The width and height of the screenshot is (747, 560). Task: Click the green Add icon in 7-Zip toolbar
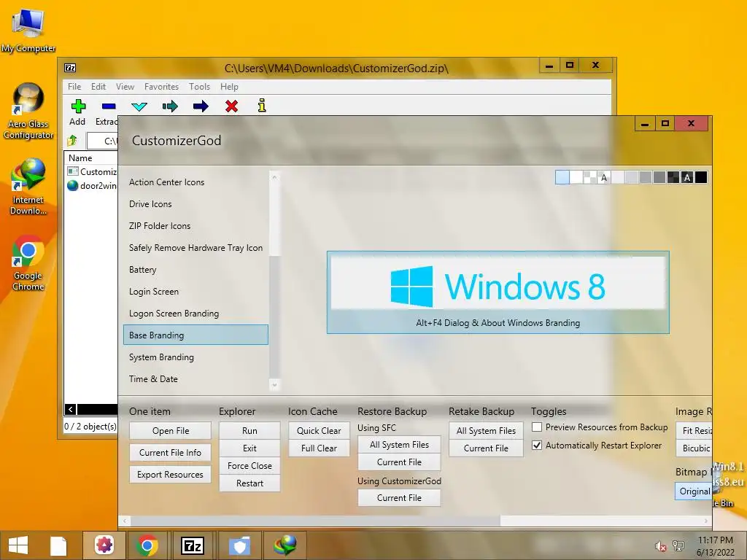(78, 106)
